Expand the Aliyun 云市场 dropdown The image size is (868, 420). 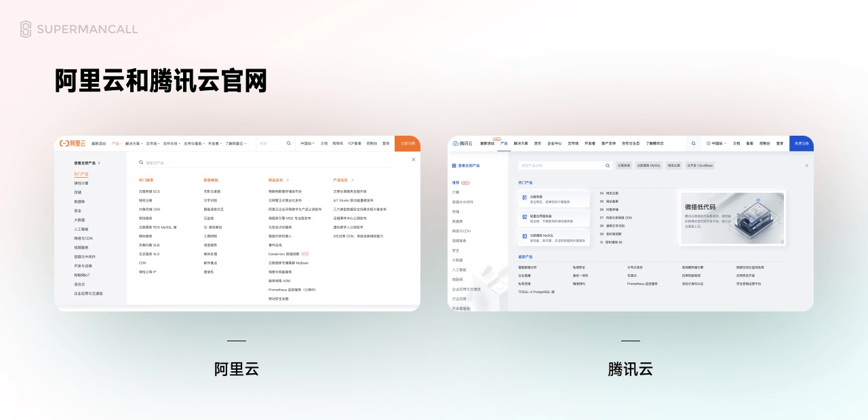(153, 143)
